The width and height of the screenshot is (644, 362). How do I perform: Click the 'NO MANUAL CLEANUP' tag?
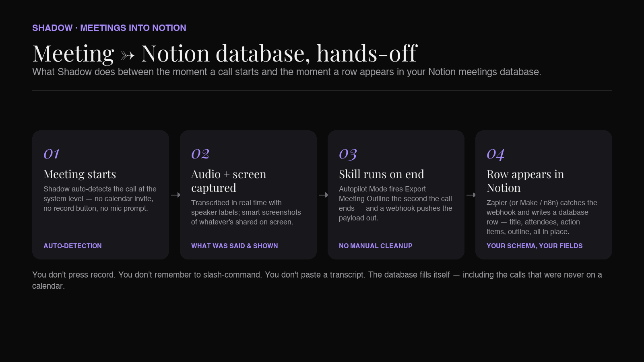(376, 246)
